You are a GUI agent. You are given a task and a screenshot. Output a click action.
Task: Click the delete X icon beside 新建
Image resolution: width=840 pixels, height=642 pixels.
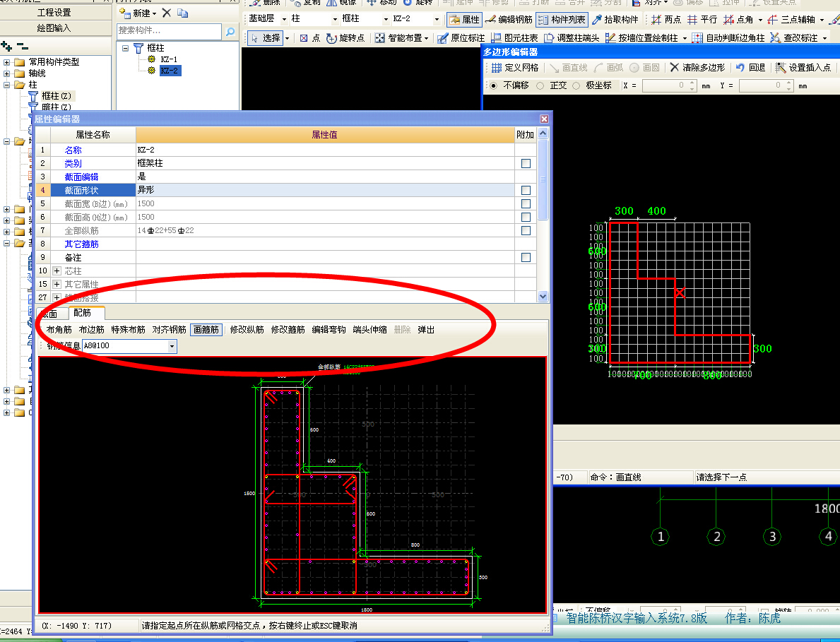click(x=167, y=13)
